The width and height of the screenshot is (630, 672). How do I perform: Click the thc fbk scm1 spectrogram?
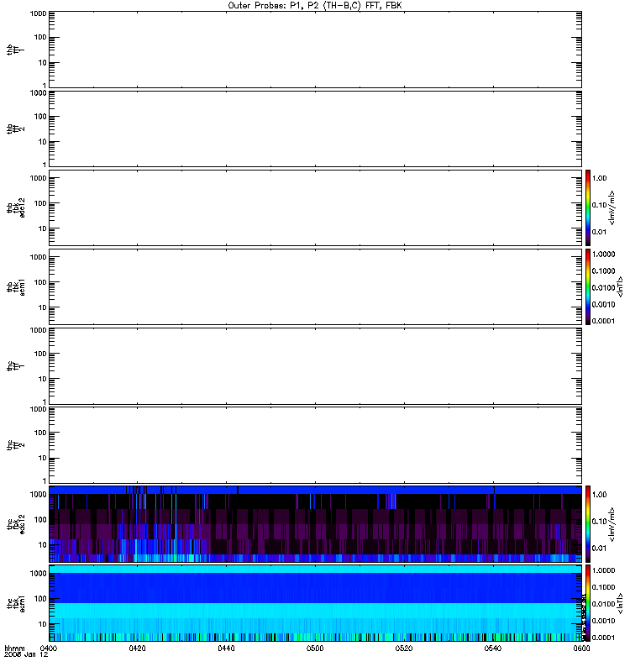point(315,603)
